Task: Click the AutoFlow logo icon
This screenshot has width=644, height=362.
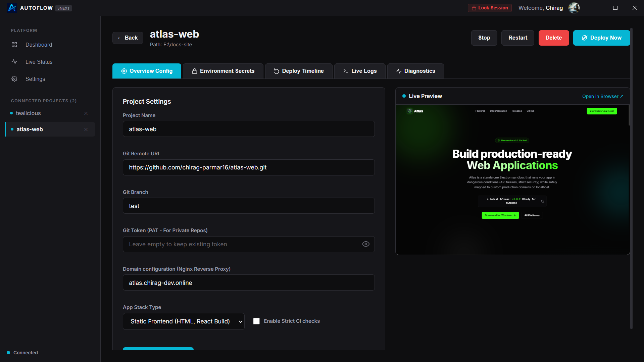Action: [12, 8]
